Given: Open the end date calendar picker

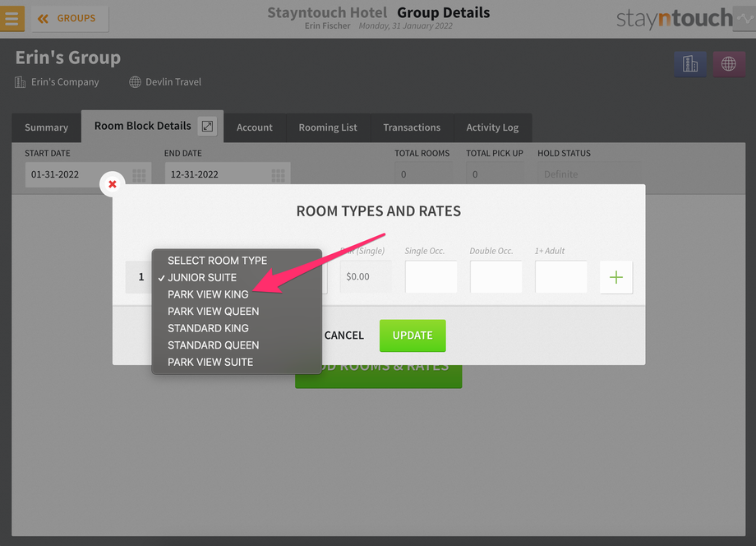Looking at the screenshot, I should pyautogui.click(x=279, y=174).
